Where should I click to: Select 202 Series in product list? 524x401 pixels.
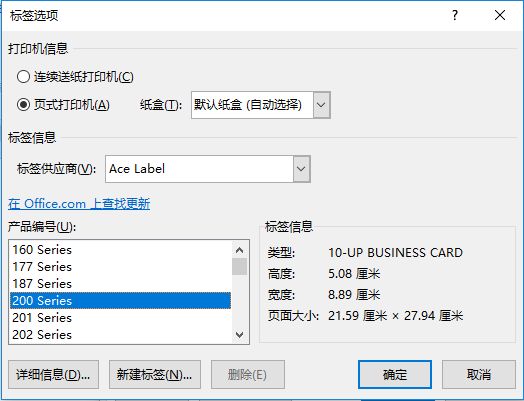[120, 335]
